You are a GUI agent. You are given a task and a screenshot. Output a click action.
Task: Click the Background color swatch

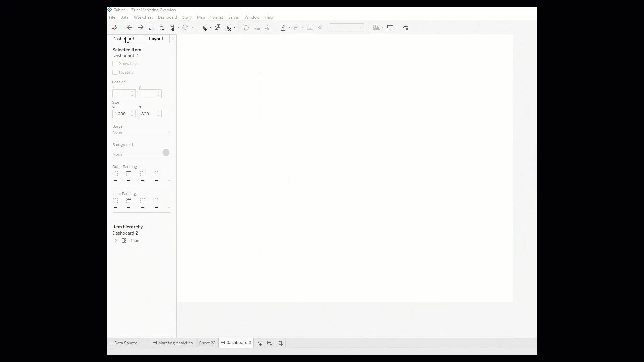[x=166, y=153]
